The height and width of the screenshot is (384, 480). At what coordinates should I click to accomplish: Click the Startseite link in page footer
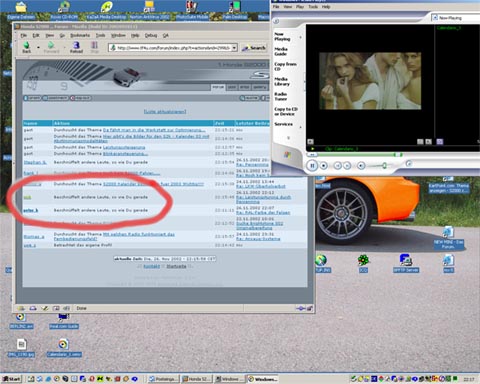pyautogui.click(x=176, y=266)
